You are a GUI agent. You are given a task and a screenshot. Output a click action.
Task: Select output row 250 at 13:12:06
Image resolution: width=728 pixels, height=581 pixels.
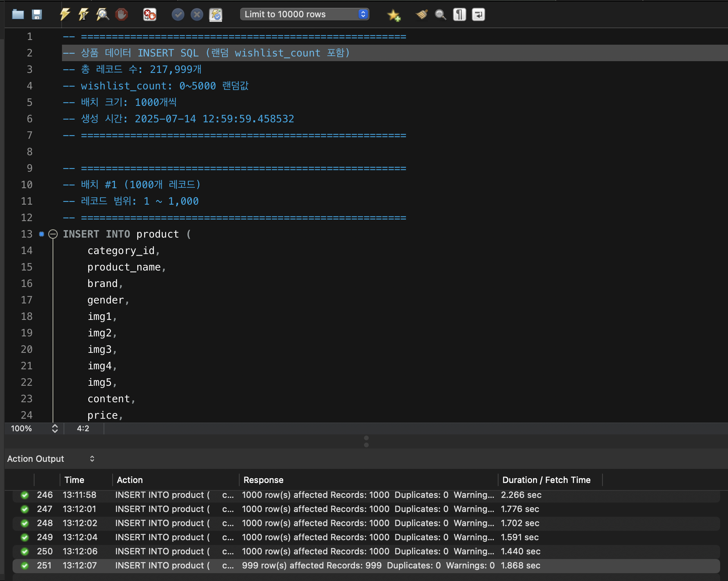point(366,551)
